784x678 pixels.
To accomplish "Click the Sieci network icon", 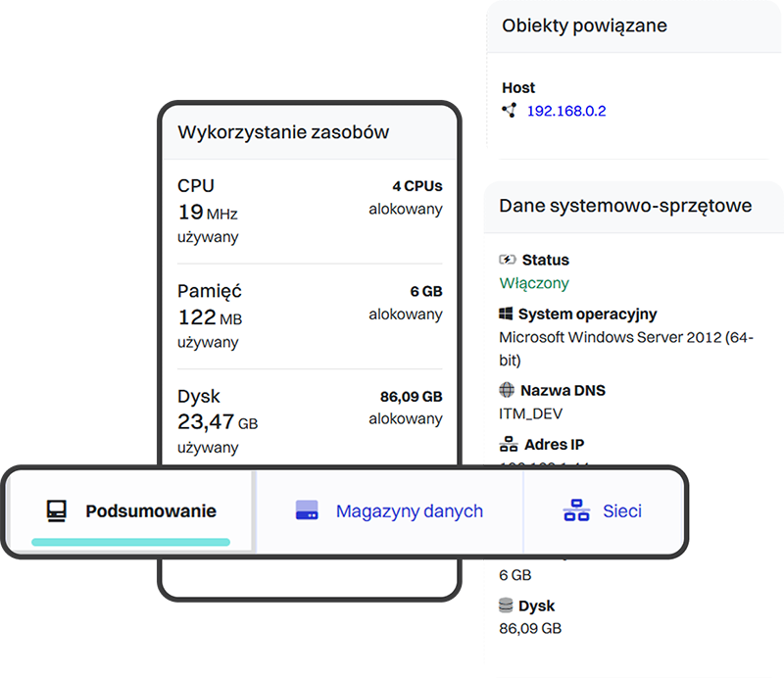I will tap(576, 511).
